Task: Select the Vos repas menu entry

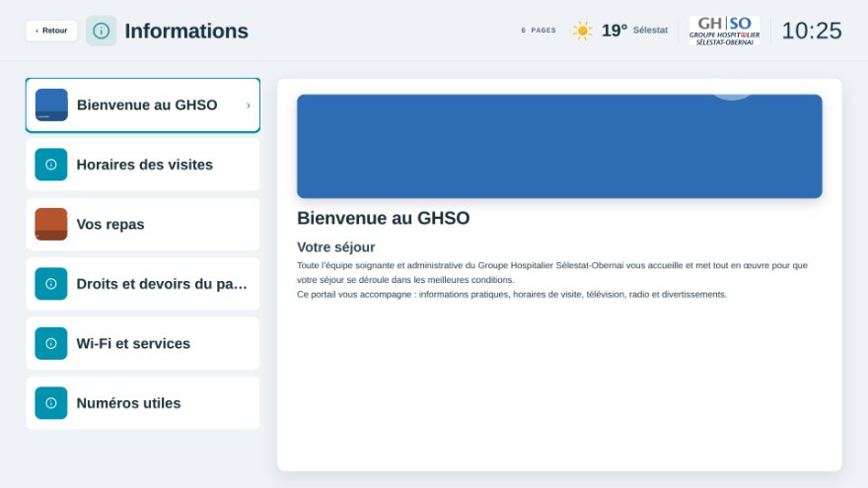Action: 143,224
